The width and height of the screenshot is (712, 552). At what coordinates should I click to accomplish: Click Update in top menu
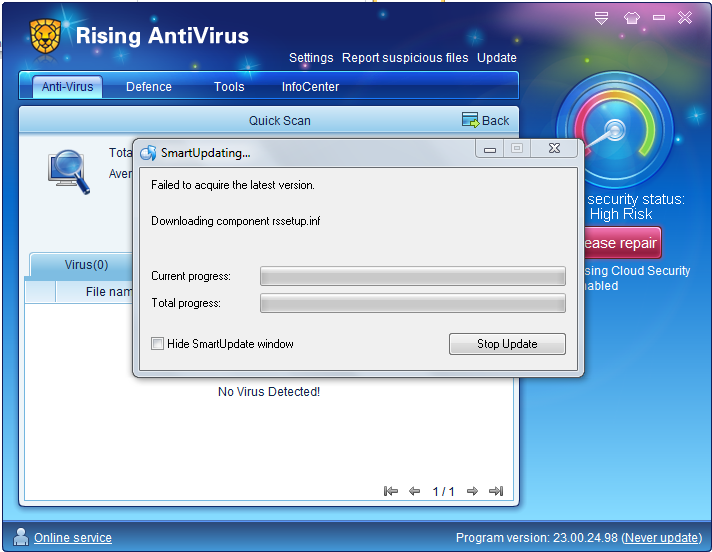497,58
